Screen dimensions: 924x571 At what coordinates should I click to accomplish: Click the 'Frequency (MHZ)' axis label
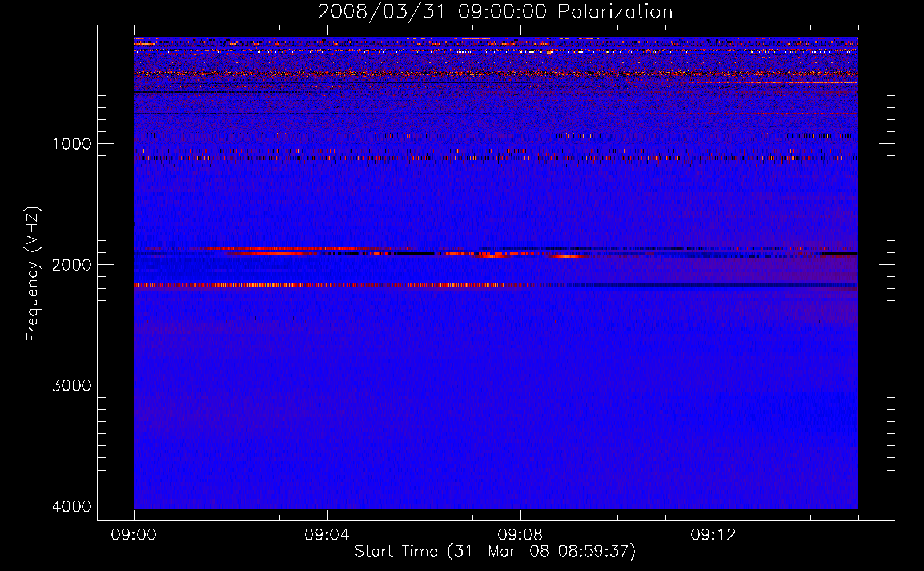coord(33,274)
